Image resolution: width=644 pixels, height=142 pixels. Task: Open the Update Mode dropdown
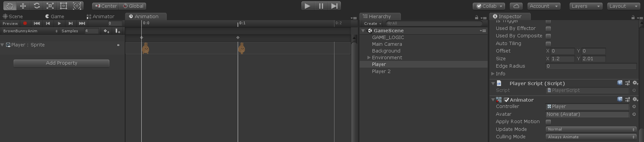point(591,129)
